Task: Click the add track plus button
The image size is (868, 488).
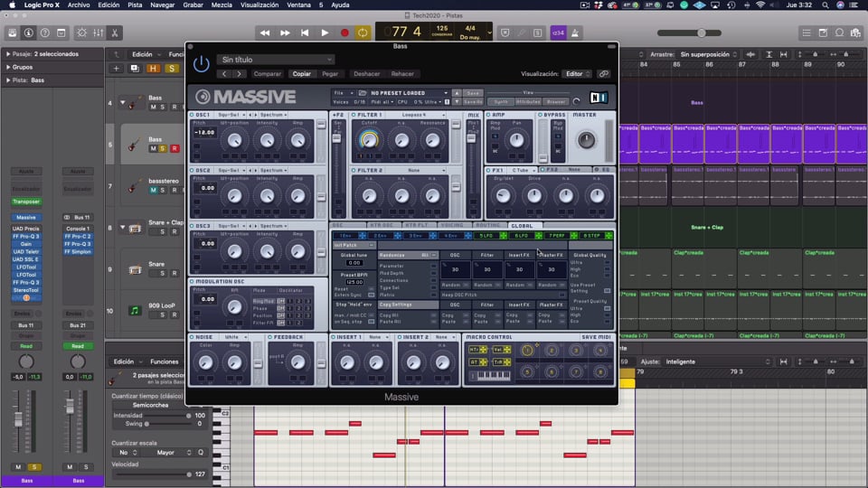Action: pyautogui.click(x=117, y=69)
